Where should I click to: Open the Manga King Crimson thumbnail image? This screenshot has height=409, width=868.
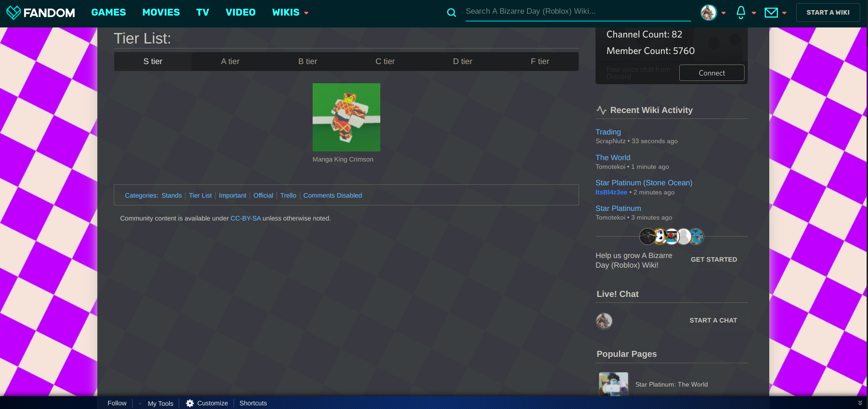pos(346,117)
